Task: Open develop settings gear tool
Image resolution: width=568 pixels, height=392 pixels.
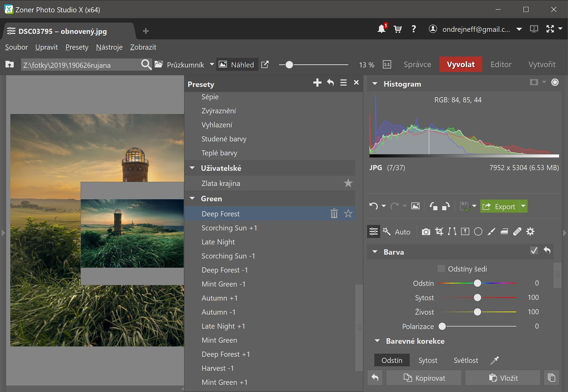Action: coord(530,232)
